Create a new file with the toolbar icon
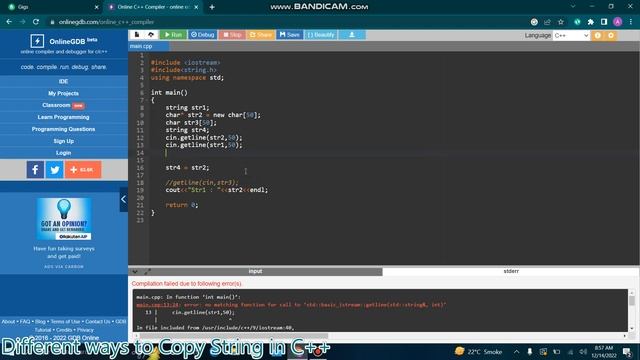This screenshot has width=640, height=360. pos(137,35)
